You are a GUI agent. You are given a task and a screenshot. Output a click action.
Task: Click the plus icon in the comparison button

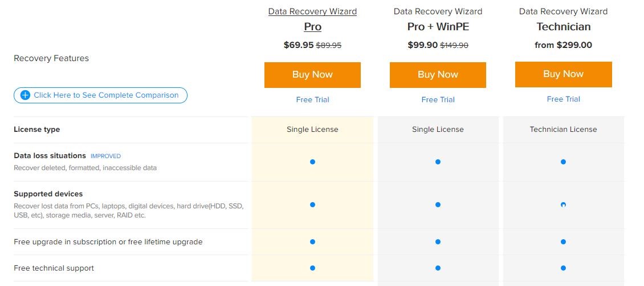(25, 95)
